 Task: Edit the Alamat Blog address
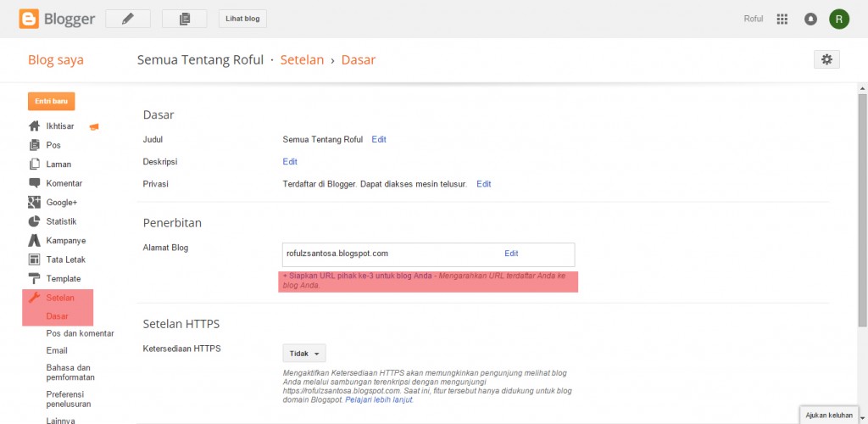click(x=511, y=254)
